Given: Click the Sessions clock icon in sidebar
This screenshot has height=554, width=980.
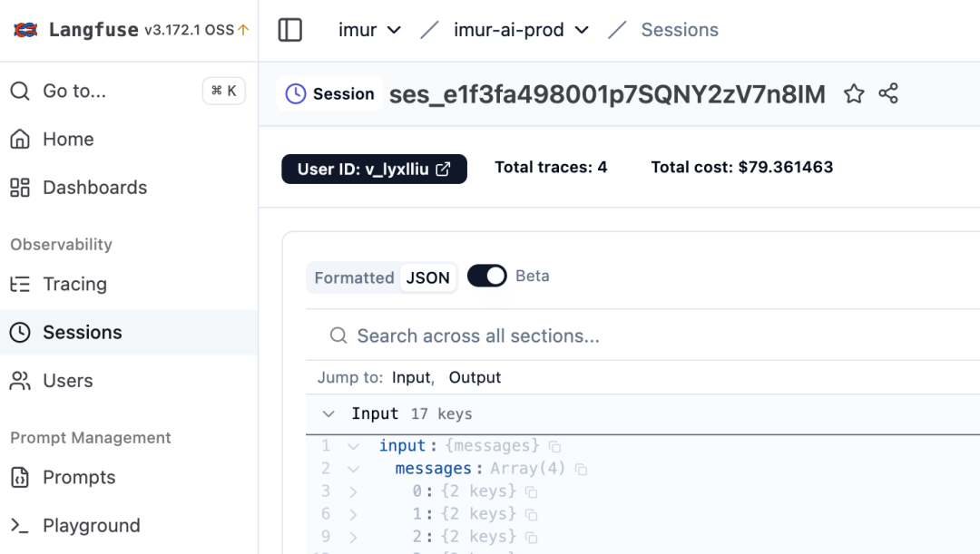Looking at the screenshot, I should [x=20, y=332].
